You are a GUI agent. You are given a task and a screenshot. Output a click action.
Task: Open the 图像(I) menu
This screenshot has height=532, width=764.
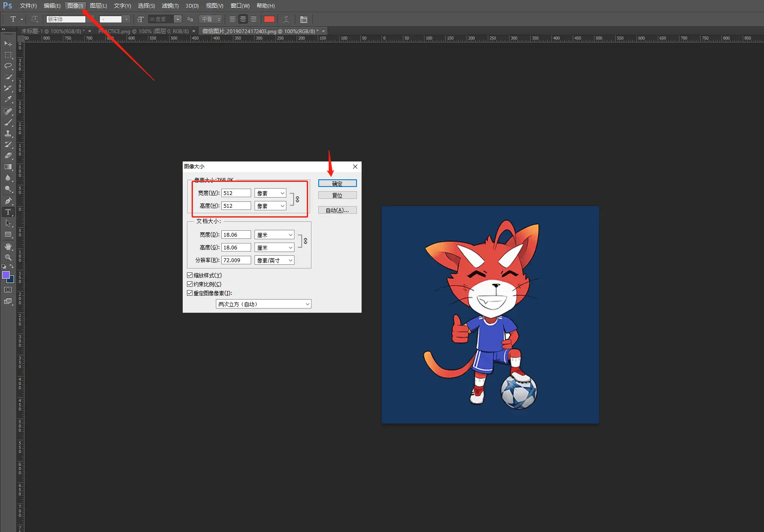pyautogui.click(x=75, y=6)
